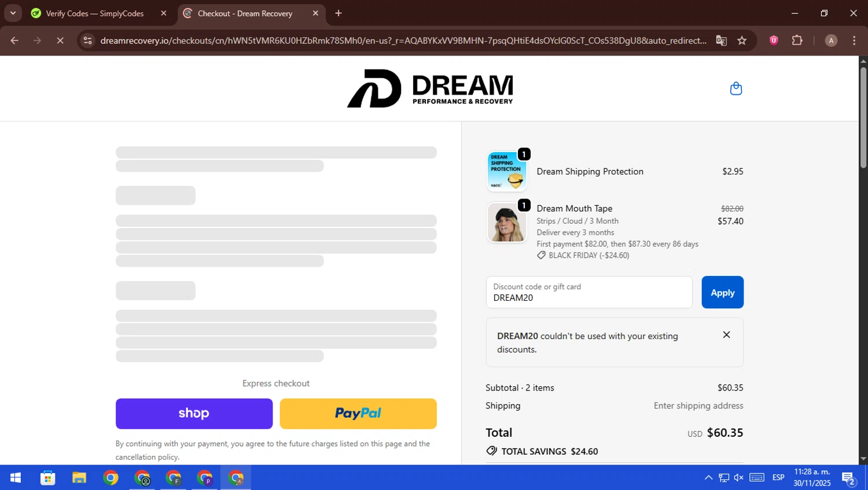
Task: Pay with Shop Pay express checkout
Action: (x=194, y=414)
